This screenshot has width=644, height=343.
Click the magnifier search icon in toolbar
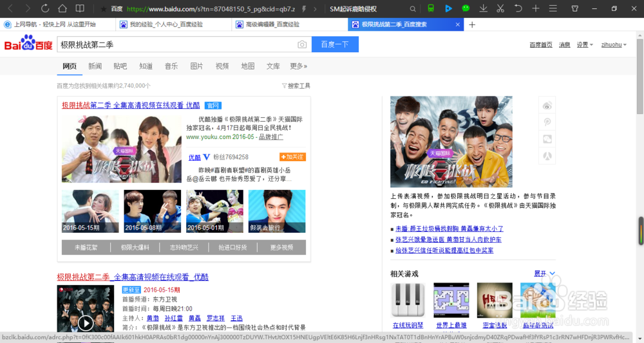[413, 8]
